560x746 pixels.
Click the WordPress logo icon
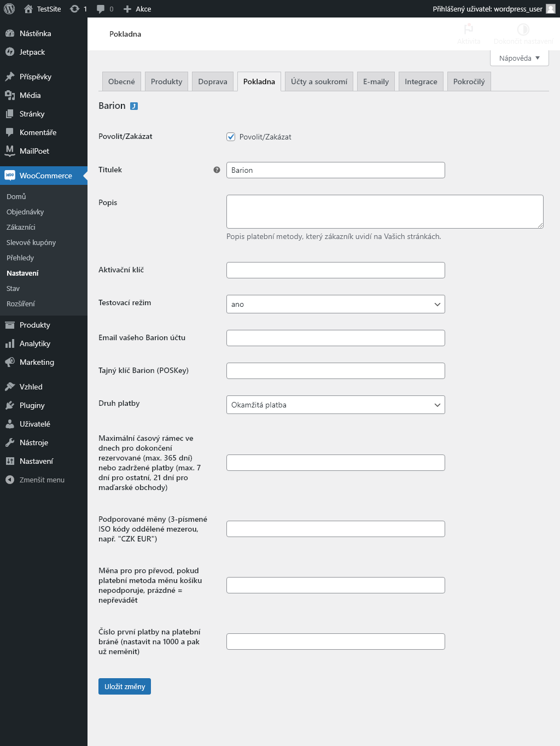(9, 9)
